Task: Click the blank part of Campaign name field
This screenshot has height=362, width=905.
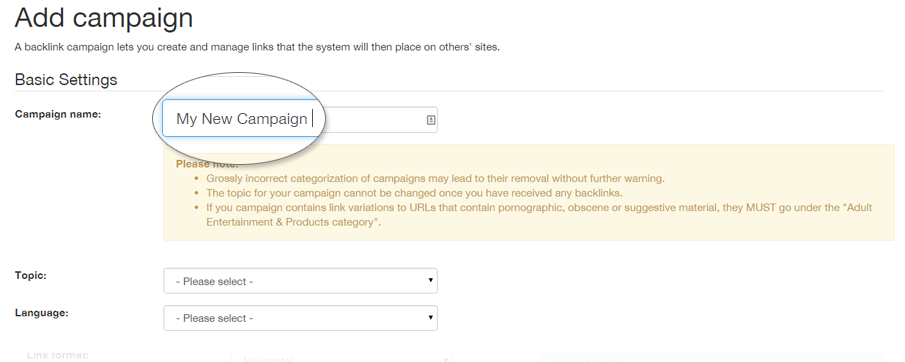Action: click(x=375, y=120)
